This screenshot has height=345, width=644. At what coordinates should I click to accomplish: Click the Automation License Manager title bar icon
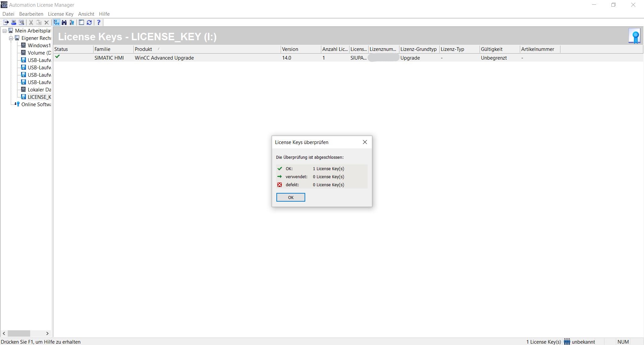coord(4,5)
